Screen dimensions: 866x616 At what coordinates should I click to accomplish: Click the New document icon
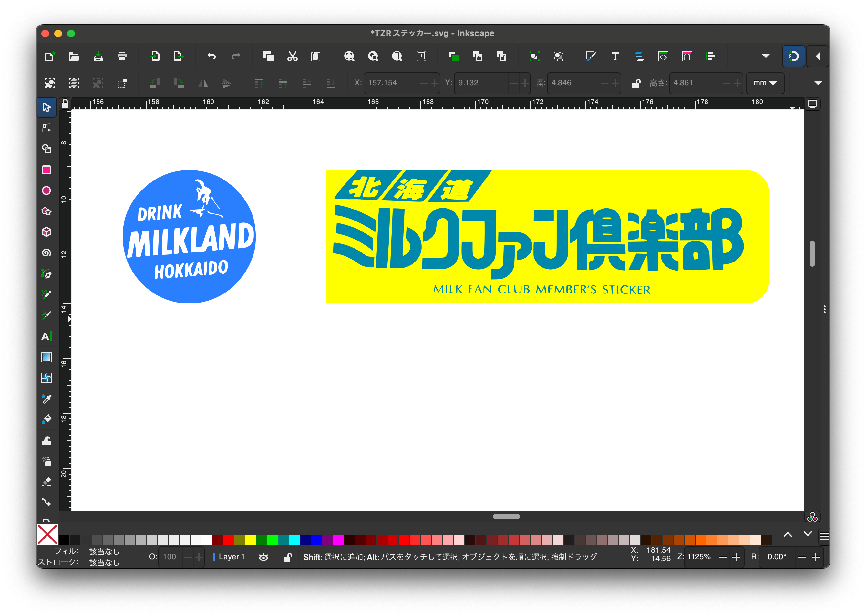[x=50, y=56]
